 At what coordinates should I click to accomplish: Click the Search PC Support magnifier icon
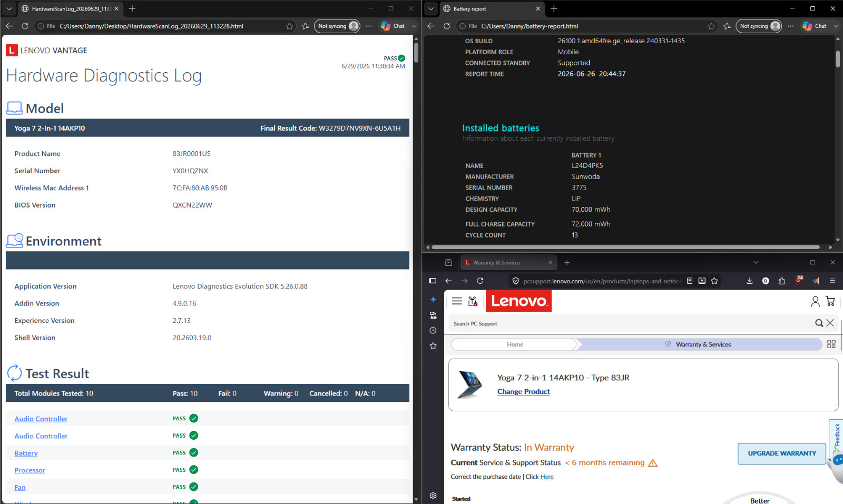tap(819, 323)
